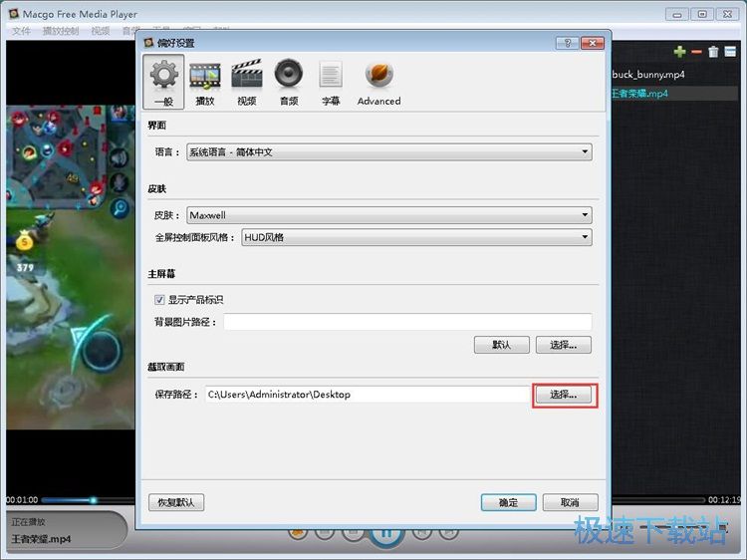Viewport: 747px width, 560px height.
Task: Expand the 全屏控制面板风格 HUD风格 dropdown
Action: (x=417, y=237)
